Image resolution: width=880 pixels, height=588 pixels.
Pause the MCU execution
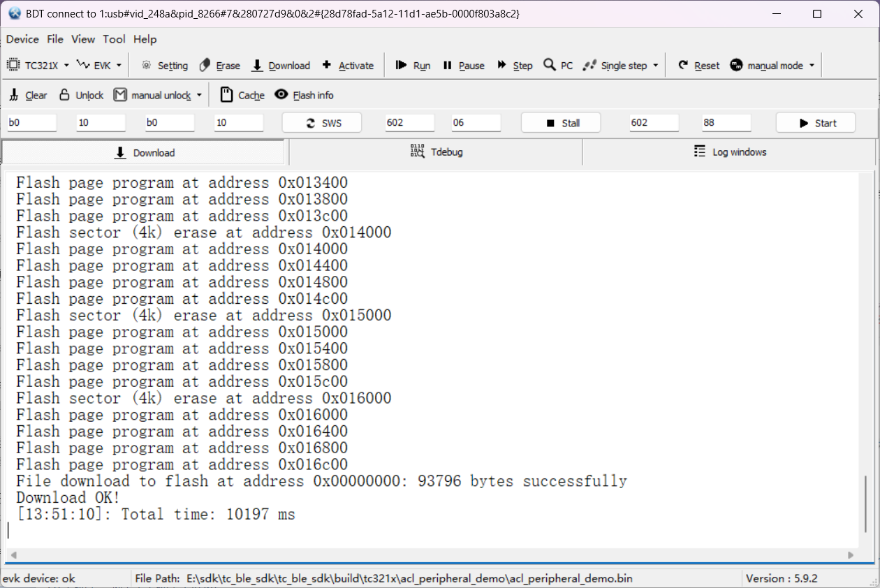[x=464, y=65]
